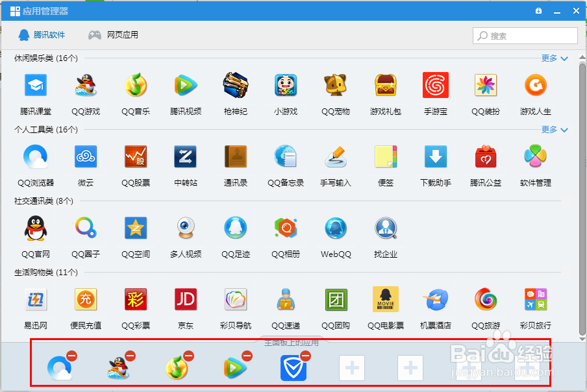The width and height of the screenshot is (587, 392).
Task: Open the QQ官网 penguin icon
Action: (36, 228)
